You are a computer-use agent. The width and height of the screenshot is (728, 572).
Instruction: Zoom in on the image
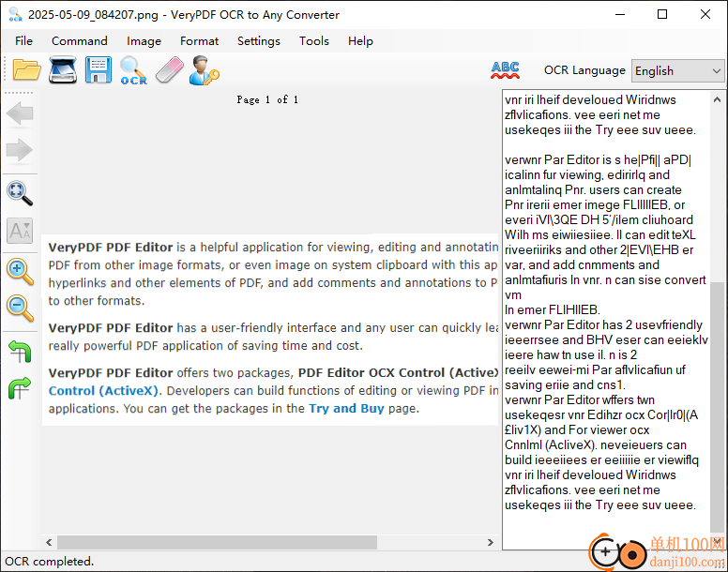point(20,271)
